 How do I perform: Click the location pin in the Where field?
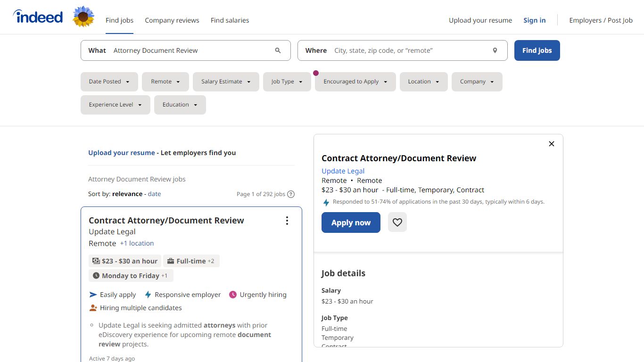[x=495, y=50]
